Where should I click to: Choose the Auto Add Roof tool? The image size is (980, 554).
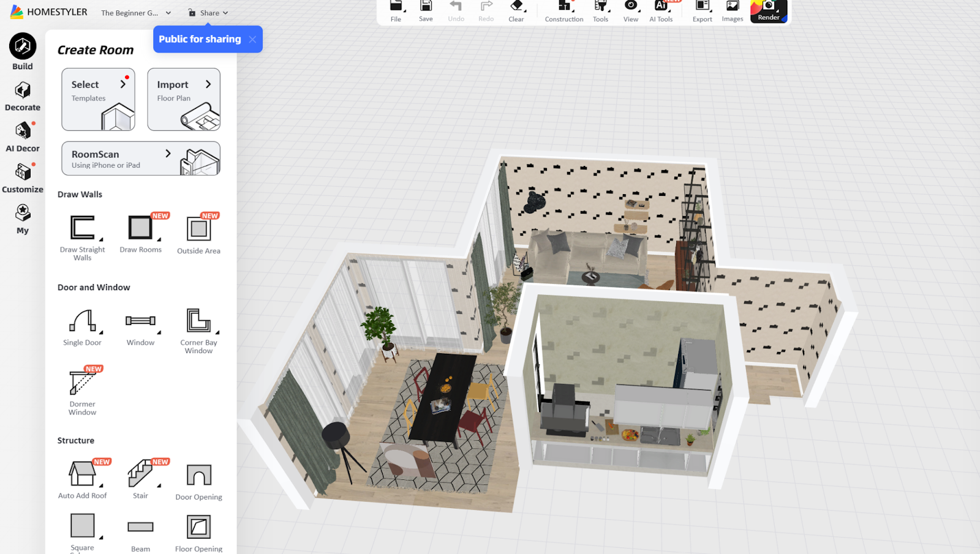coord(83,480)
